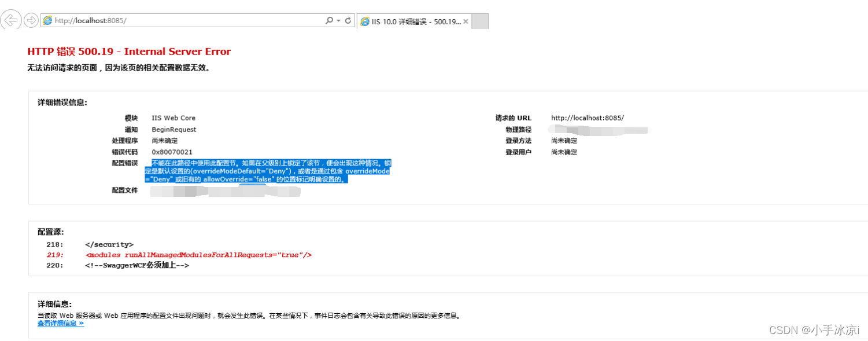Click the line 220 SwaggerWCF comment
The height and width of the screenshot is (341, 868).
pyautogui.click(x=137, y=266)
